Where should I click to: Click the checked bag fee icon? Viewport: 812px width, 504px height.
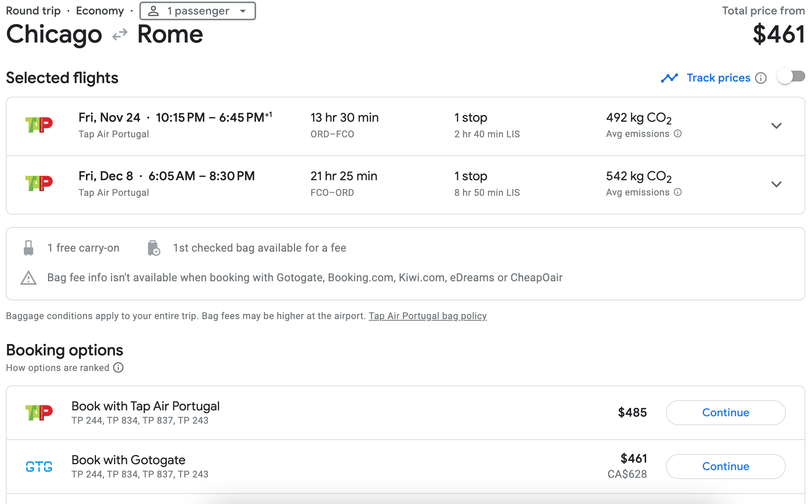coord(154,248)
